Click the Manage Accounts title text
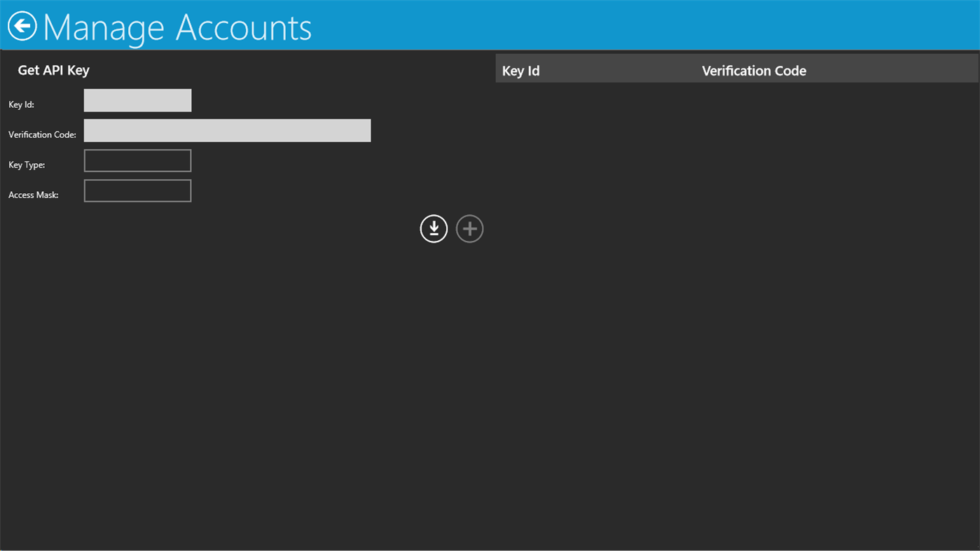980x551 pixels. [x=177, y=27]
